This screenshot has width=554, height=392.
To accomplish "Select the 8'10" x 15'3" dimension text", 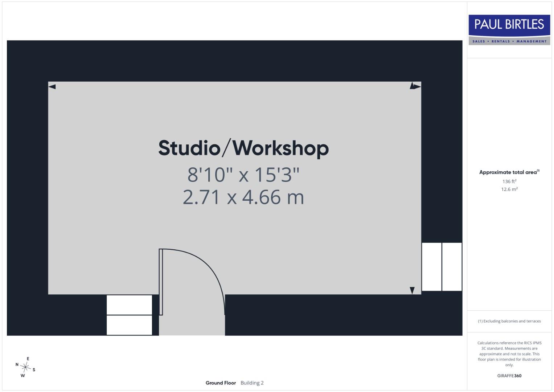I will click(243, 175).
